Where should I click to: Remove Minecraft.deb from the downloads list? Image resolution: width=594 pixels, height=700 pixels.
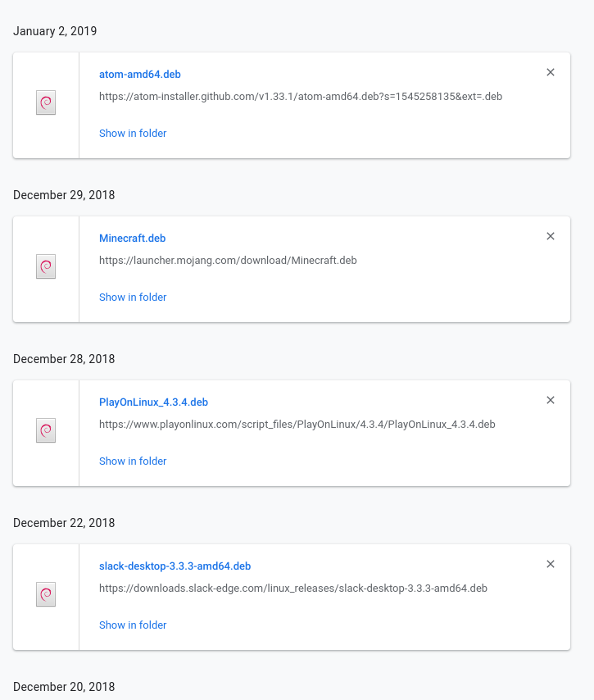pos(551,236)
